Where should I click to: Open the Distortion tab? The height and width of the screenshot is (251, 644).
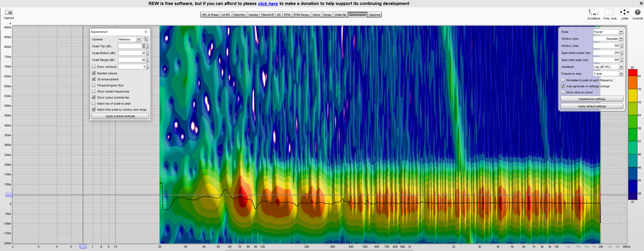click(x=239, y=15)
